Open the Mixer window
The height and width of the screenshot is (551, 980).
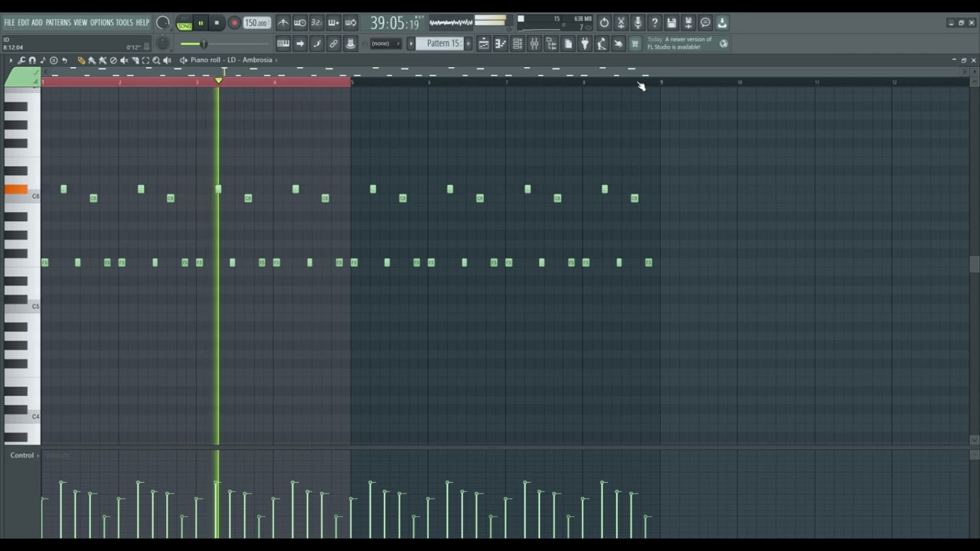tap(534, 44)
